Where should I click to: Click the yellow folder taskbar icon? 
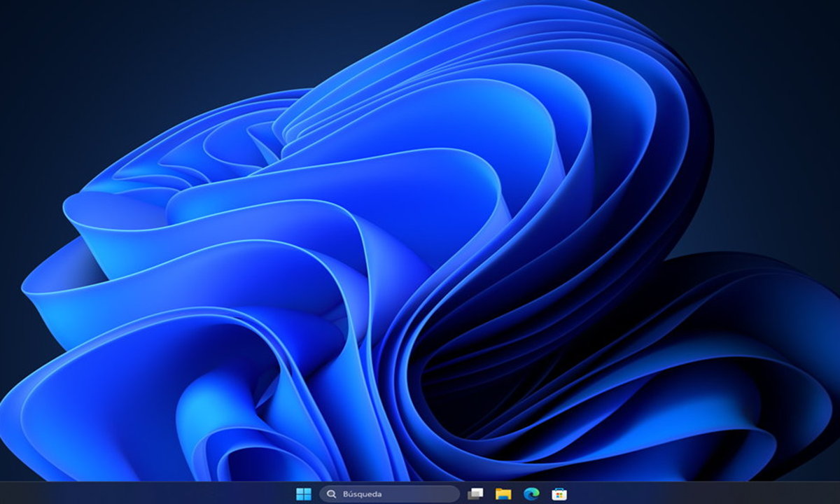pyautogui.click(x=503, y=494)
